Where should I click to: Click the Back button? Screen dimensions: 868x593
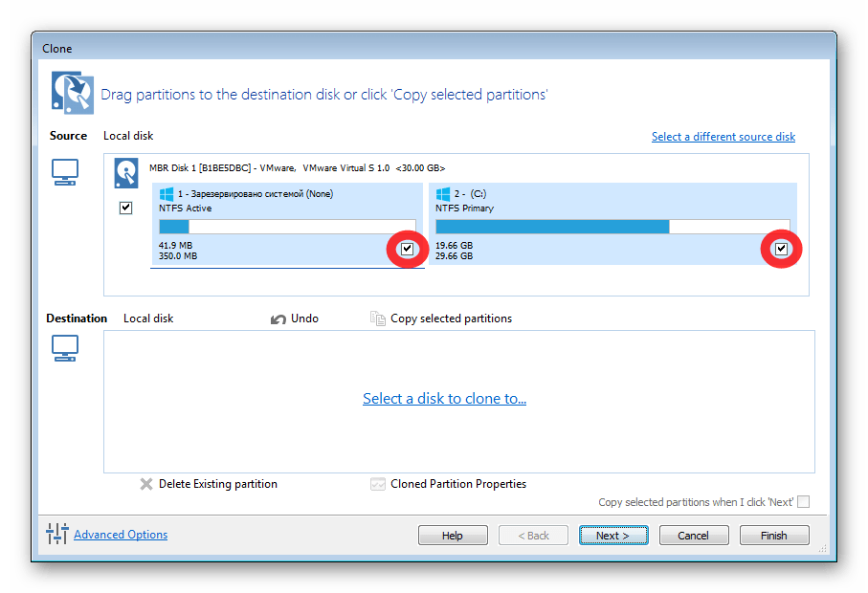pos(533,535)
